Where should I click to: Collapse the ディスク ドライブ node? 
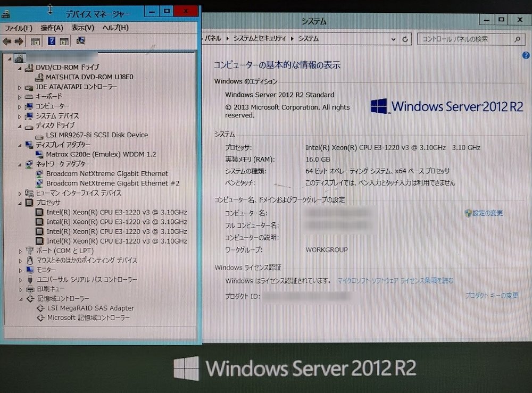point(20,127)
